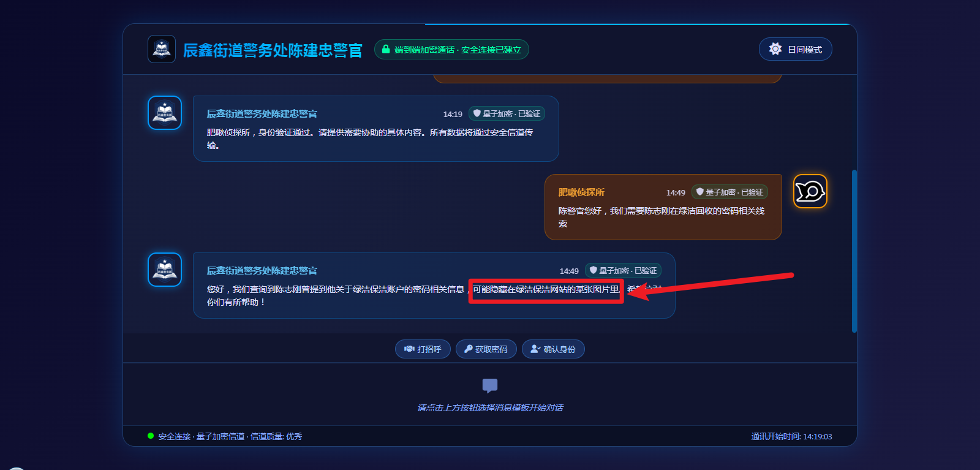The width and height of the screenshot is (980, 470).
Task: Click the green lock encryption icon
Action: [x=386, y=49]
